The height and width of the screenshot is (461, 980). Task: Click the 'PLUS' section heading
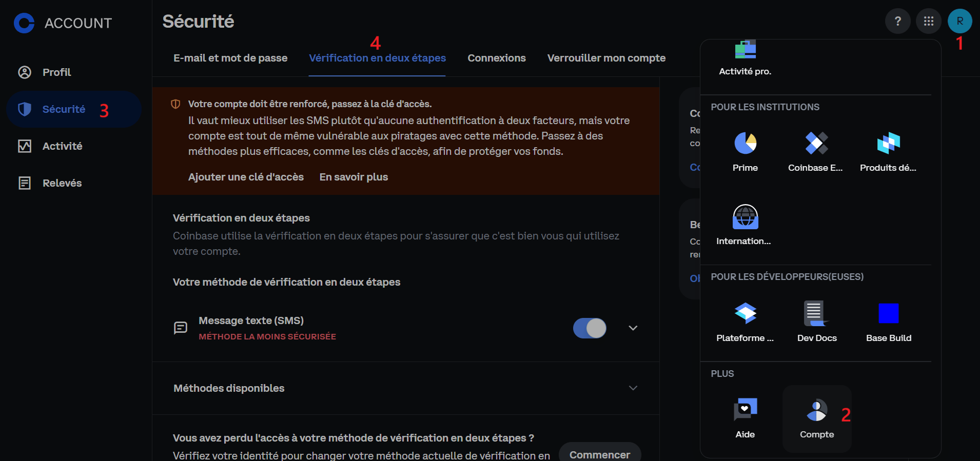tap(722, 374)
